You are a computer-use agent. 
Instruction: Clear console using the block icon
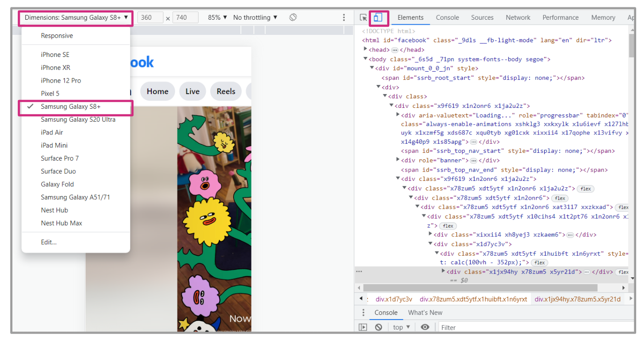[378, 327]
